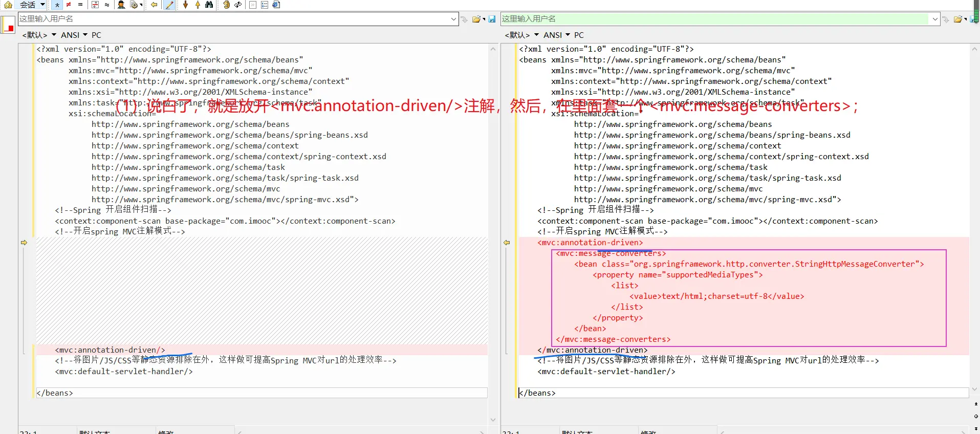980x434 pixels.
Task: Toggle the Show Same (=) filter
Action: pos(80,5)
